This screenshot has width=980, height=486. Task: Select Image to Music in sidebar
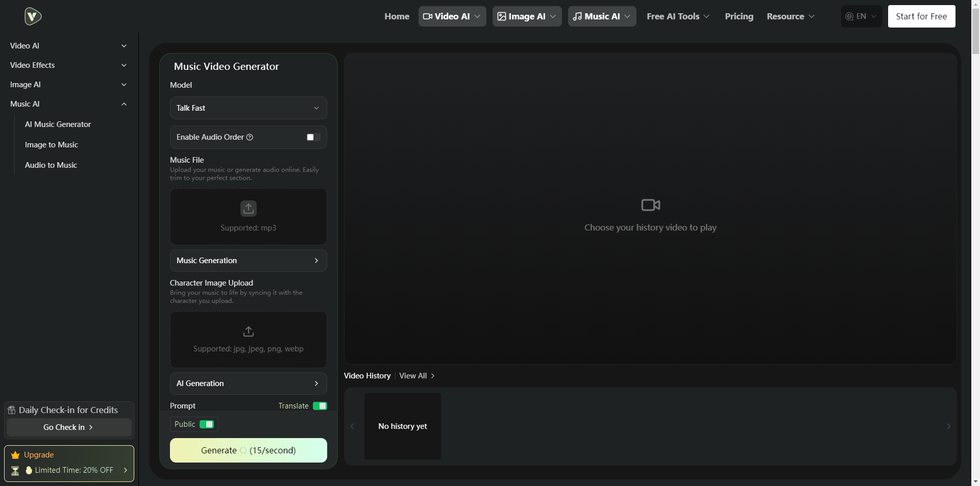click(51, 144)
